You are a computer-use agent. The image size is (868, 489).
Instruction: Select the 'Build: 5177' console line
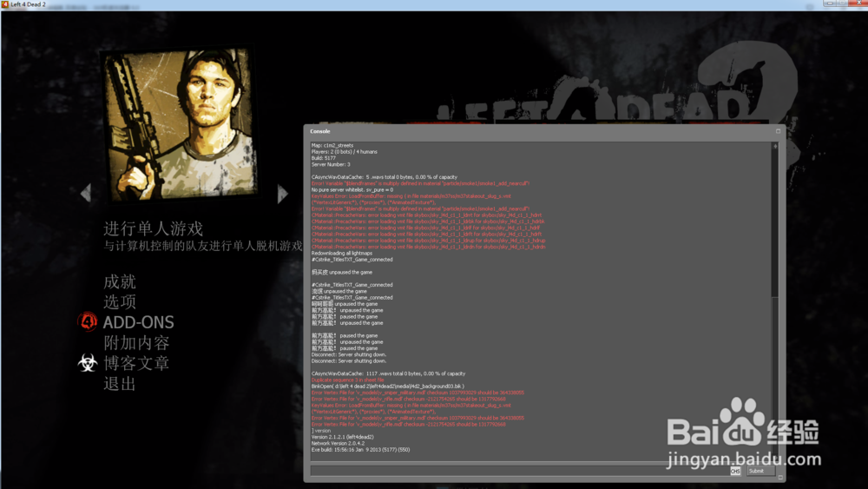pos(323,158)
